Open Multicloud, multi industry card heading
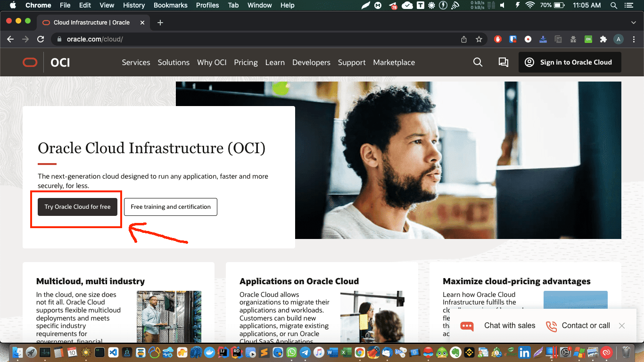644x362 pixels. [91, 281]
